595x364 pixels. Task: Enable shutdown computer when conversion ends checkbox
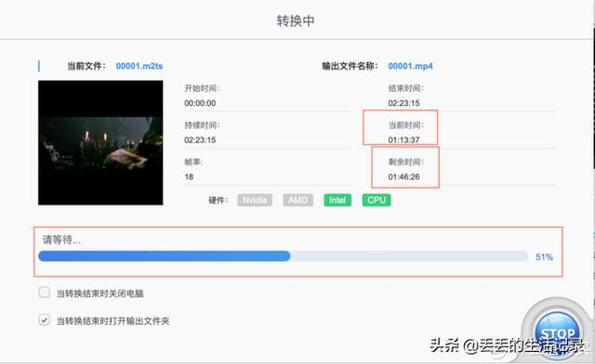[45, 292]
